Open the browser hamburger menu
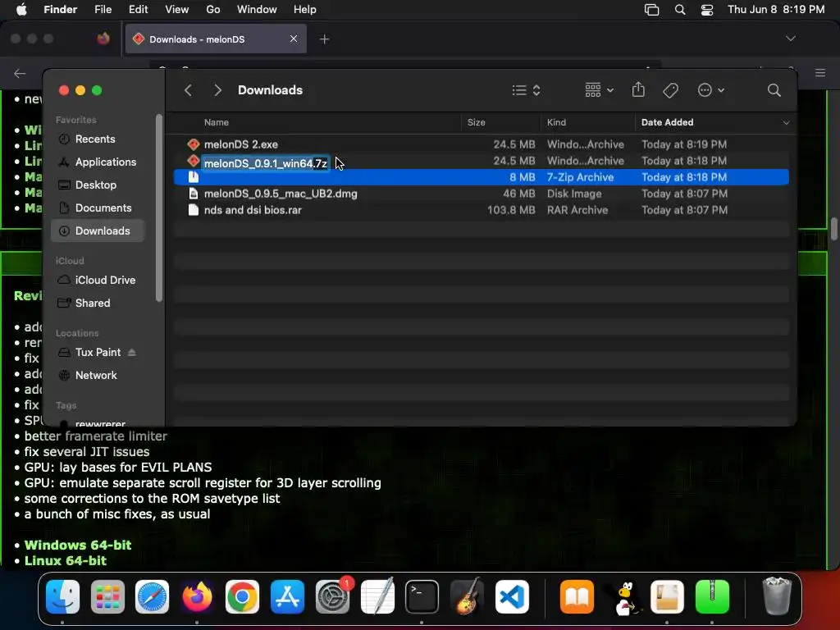 pos(820,73)
